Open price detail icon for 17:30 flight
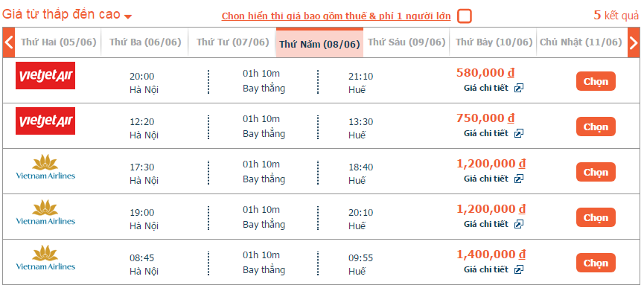644x288 pixels. [519, 179]
